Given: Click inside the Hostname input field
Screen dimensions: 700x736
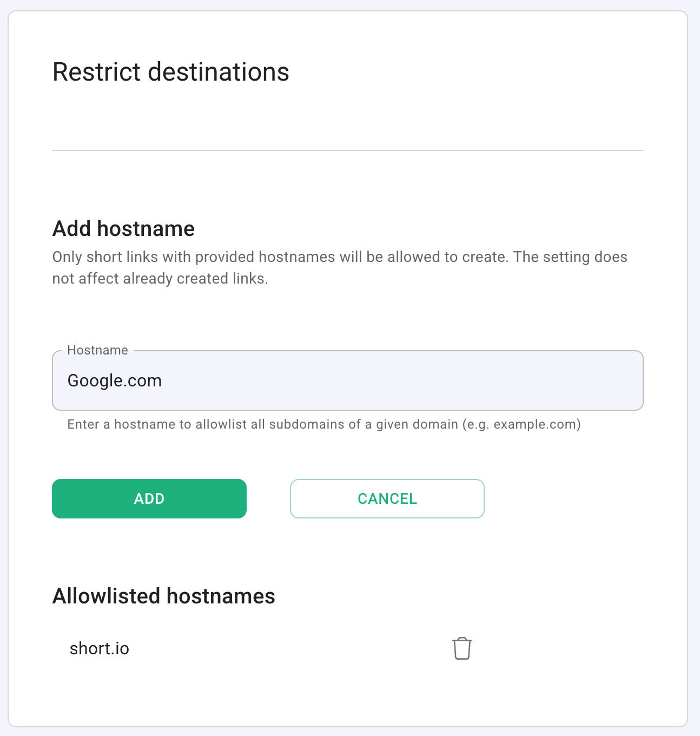Looking at the screenshot, I should coord(347,380).
